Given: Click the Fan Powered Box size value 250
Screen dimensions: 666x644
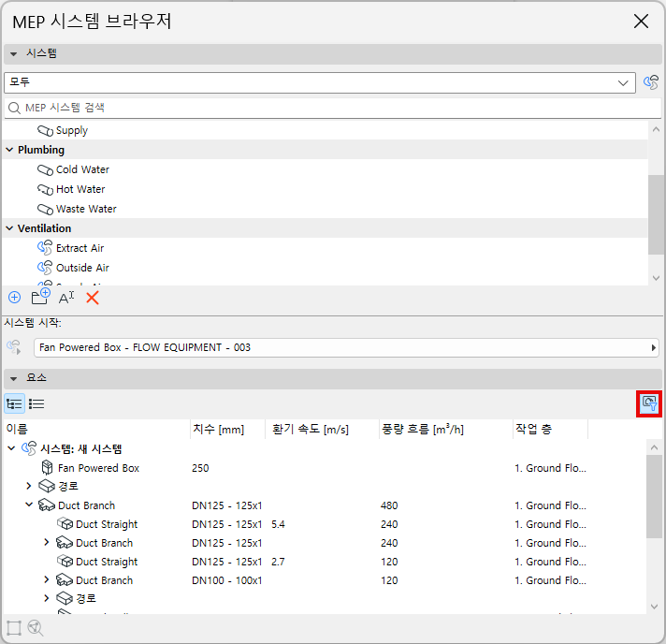Looking at the screenshot, I should tap(200, 468).
